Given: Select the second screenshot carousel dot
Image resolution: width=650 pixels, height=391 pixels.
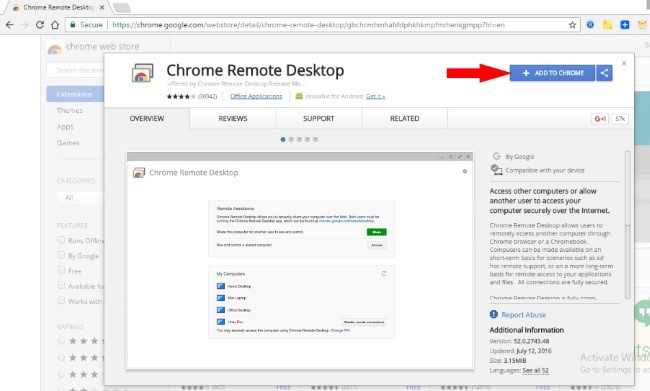Looking at the screenshot, I should tap(291, 140).
